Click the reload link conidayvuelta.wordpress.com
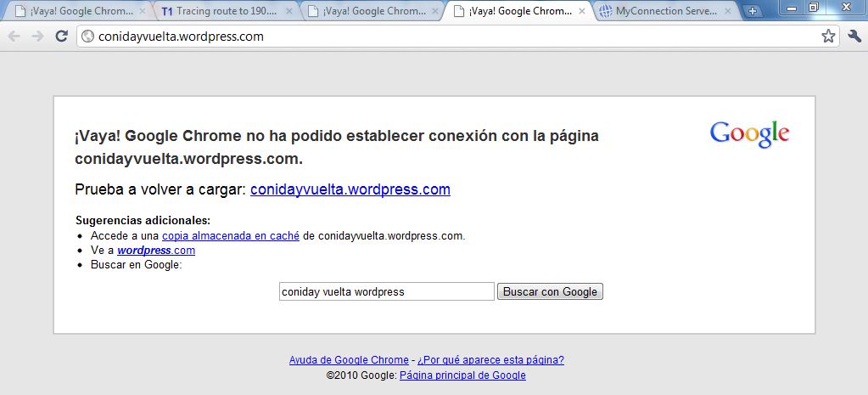Image resolution: width=868 pixels, height=395 pixels. click(x=350, y=189)
